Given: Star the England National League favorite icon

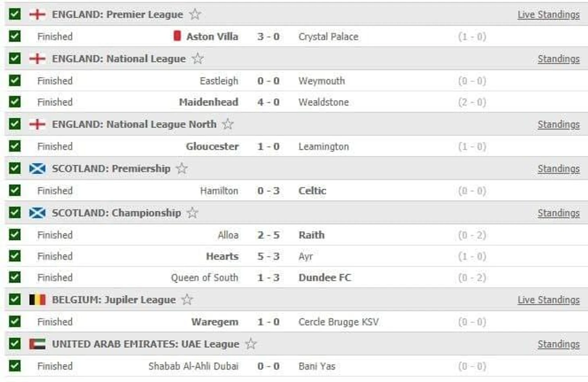Looking at the screenshot, I should click(x=198, y=58).
